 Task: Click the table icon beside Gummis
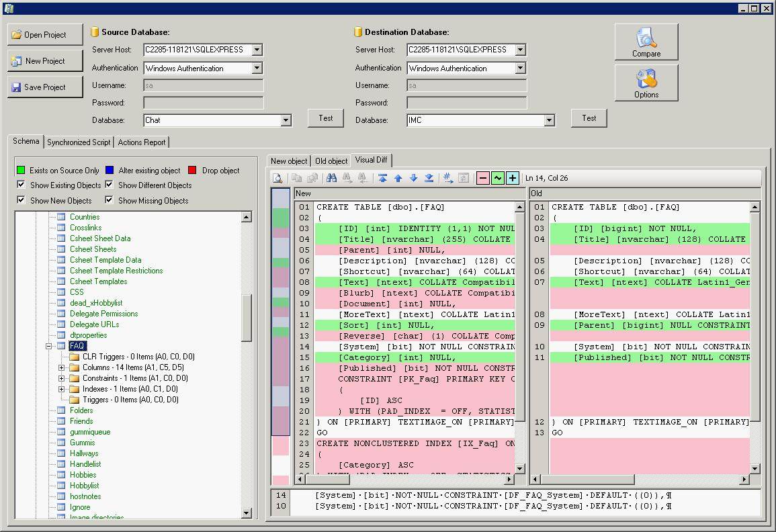coord(61,443)
